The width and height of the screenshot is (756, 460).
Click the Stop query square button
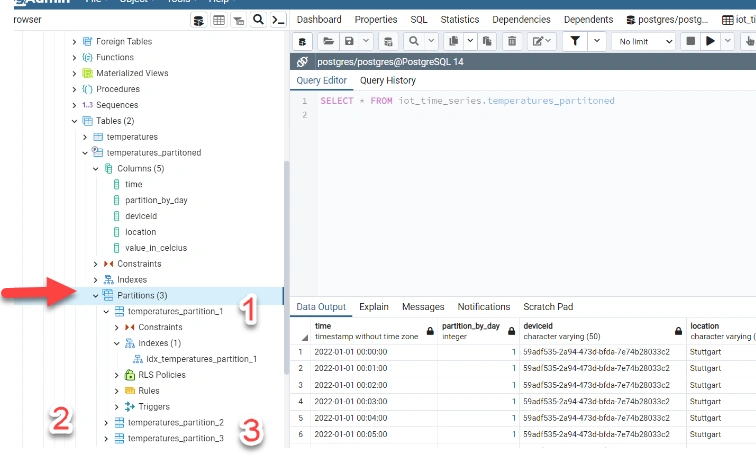(690, 41)
